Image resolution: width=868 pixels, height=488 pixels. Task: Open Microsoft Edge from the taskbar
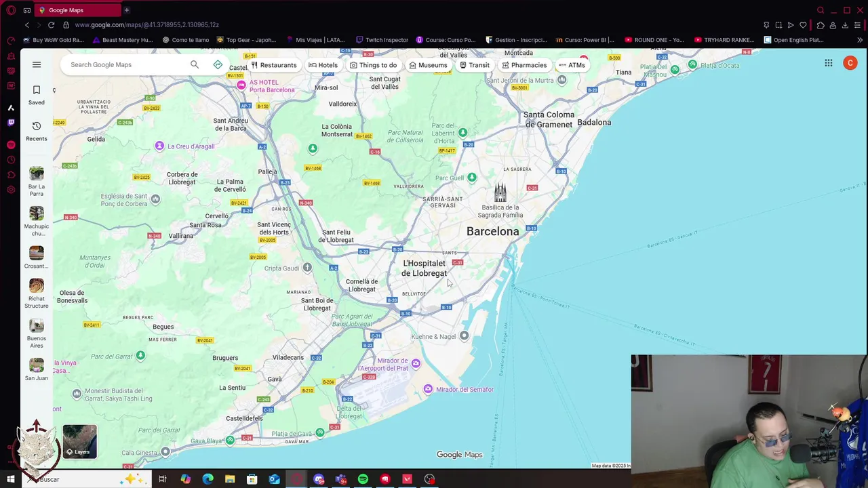(x=208, y=479)
